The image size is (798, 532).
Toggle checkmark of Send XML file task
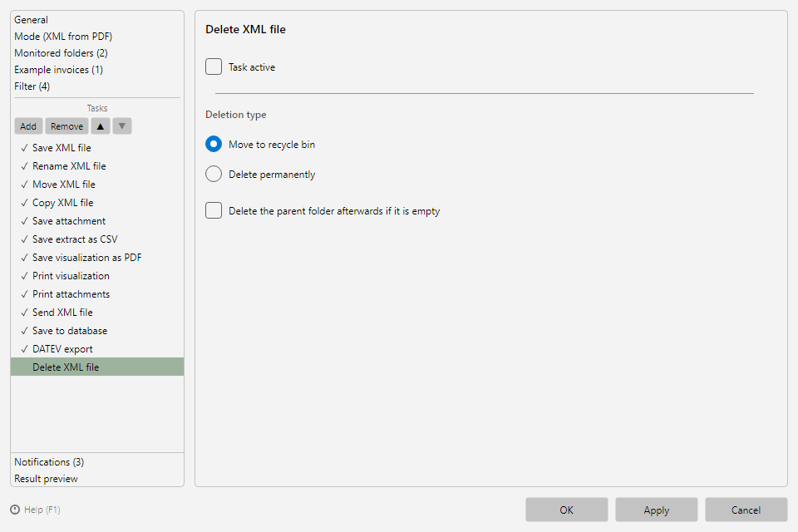[x=24, y=313]
